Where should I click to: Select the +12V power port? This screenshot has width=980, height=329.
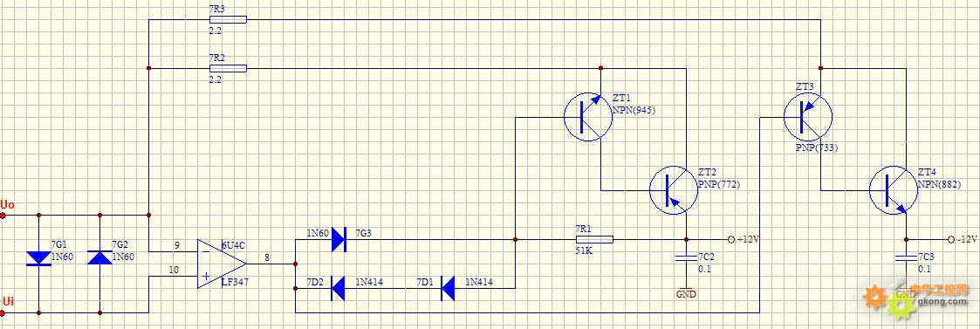coord(745,239)
